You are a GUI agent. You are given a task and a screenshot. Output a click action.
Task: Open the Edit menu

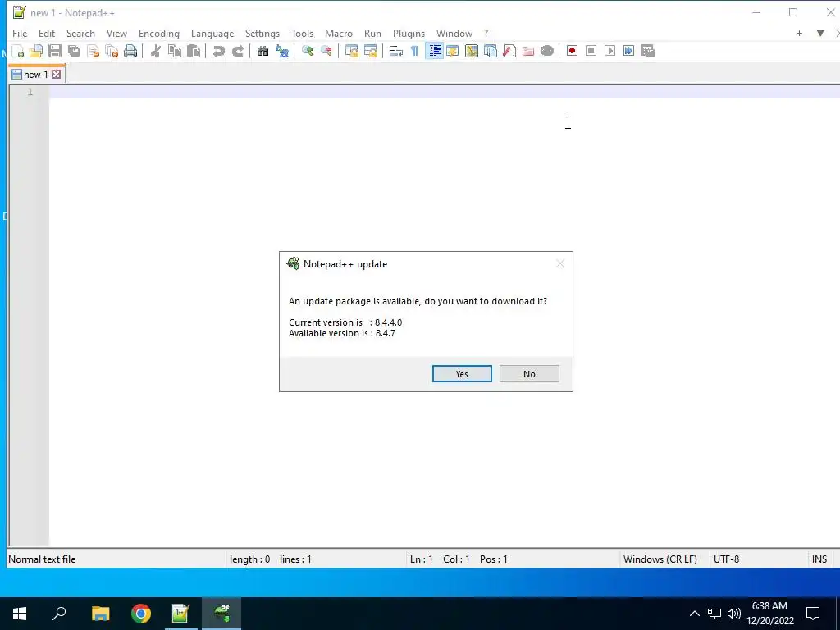click(47, 33)
